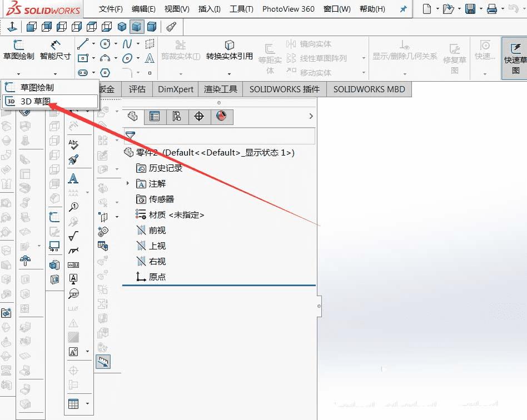527x420 pixels.
Task: Open the Arc tool dropdown arrow
Action: point(116,58)
